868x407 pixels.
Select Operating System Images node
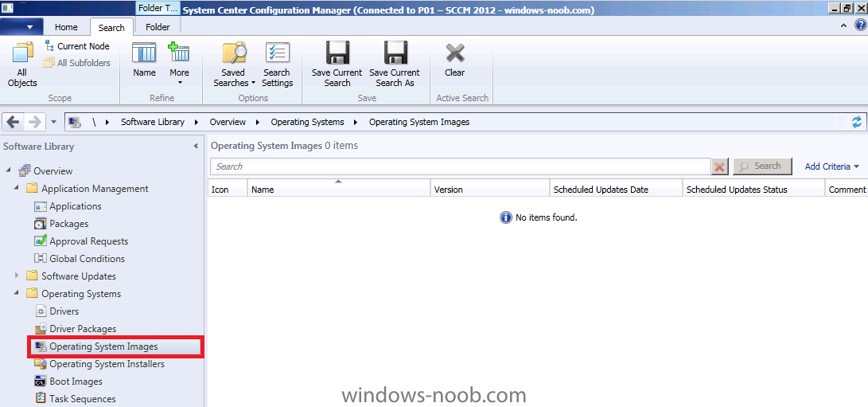click(x=116, y=346)
